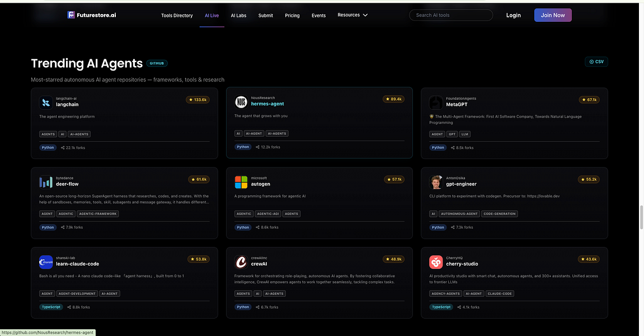
Task: Click the shareAI-lab learn-claude-code avatar
Action: pos(45,262)
